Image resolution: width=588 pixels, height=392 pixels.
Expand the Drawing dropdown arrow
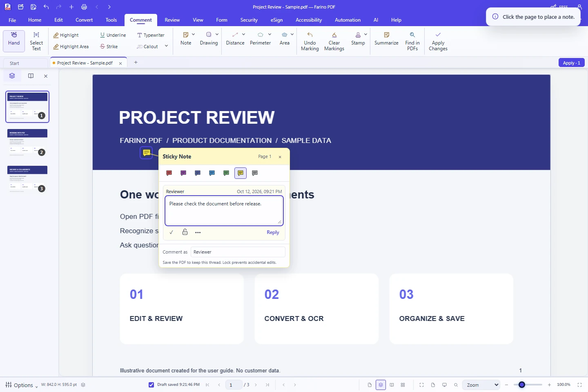(x=217, y=34)
